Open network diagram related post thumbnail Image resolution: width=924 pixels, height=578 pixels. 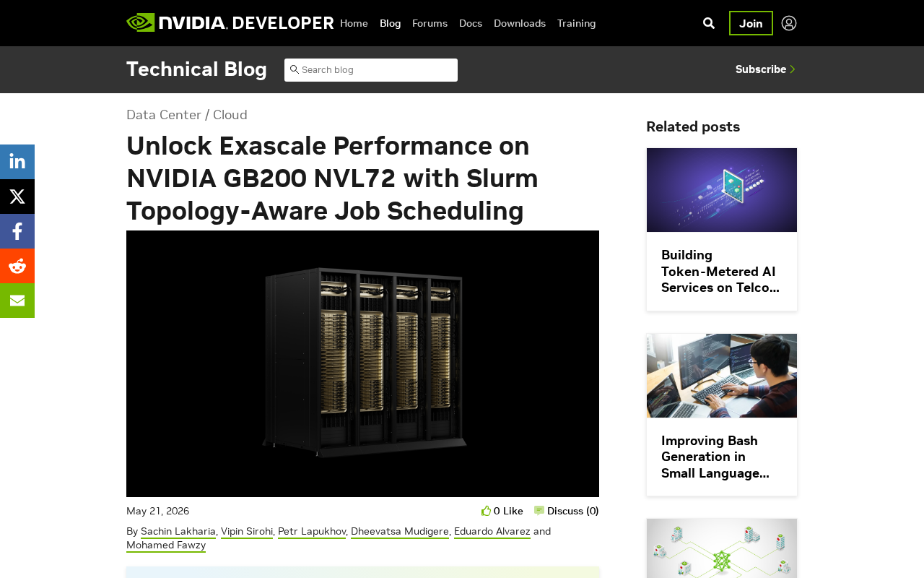click(722, 548)
